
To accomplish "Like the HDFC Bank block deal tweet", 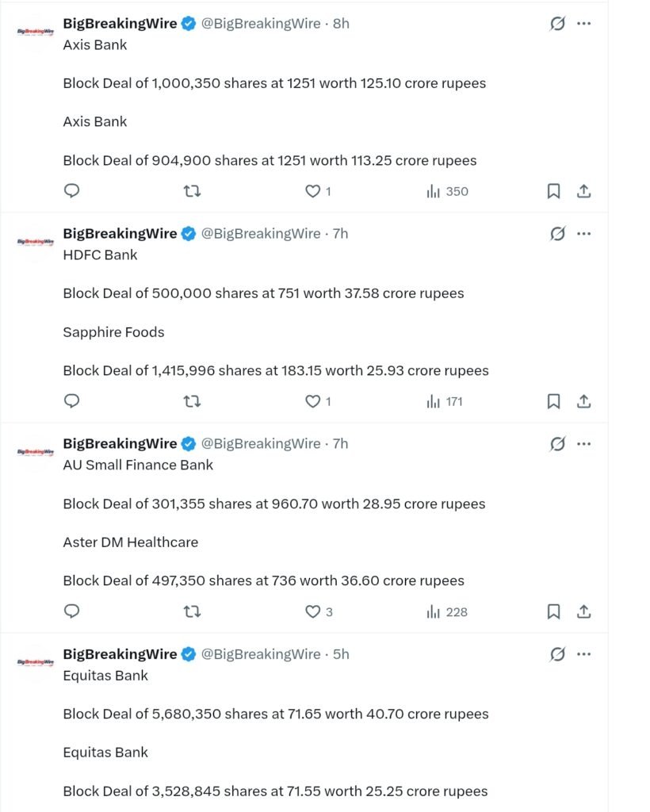I will (312, 401).
